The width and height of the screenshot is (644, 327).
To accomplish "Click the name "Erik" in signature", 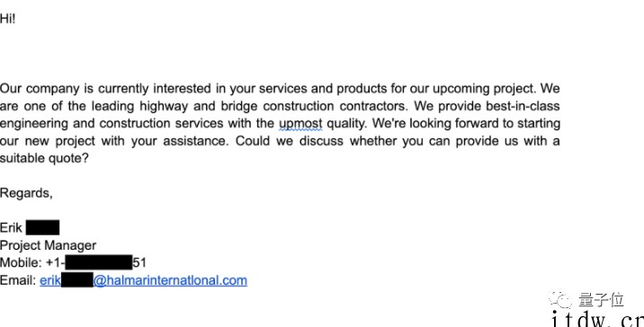I will (x=11, y=227).
